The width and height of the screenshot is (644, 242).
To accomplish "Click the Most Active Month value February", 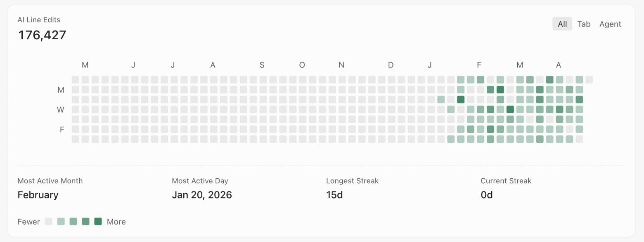I will pyautogui.click(x=38, y=195).
